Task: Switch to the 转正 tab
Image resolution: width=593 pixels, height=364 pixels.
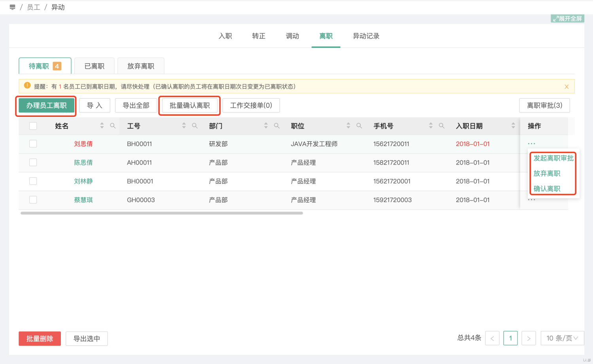Action: point(259,36)
